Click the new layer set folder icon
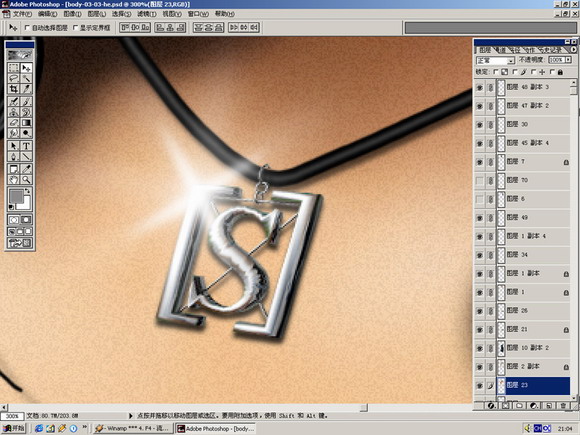The image size is (580, 435). coord(520,405)
